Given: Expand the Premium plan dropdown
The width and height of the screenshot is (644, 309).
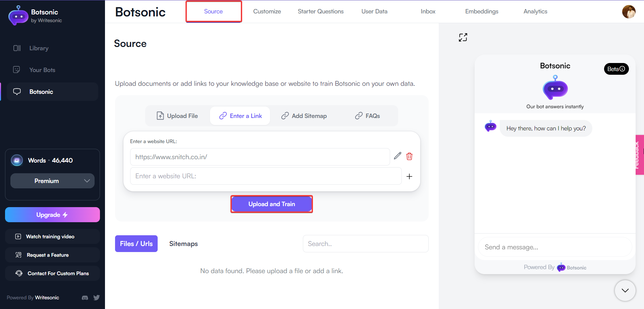Looking at the screenshot, I should (x=52, y=181).
